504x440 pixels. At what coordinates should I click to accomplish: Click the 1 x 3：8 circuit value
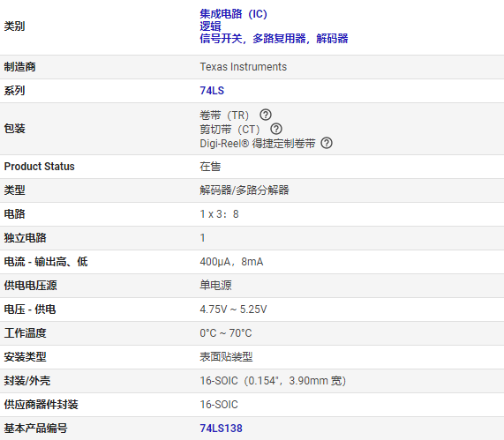coord(219,214)
